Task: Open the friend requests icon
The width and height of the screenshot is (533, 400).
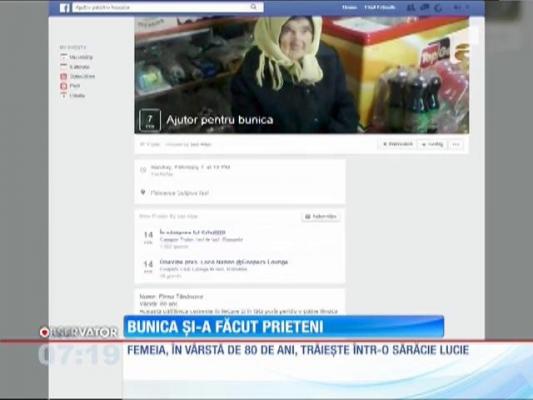Action: point(411,7)
